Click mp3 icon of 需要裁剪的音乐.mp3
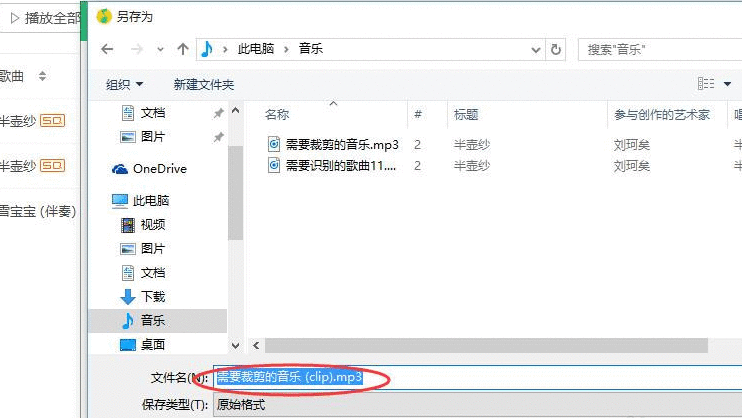Viewport: 742px width, 418px height. coord(274,144)
